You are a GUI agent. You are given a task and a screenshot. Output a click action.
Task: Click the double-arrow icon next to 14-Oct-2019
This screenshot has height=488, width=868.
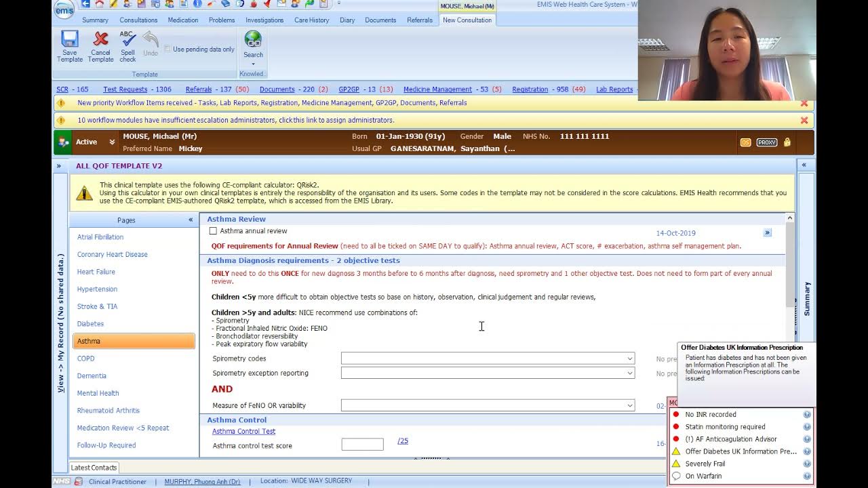(768, 232)
